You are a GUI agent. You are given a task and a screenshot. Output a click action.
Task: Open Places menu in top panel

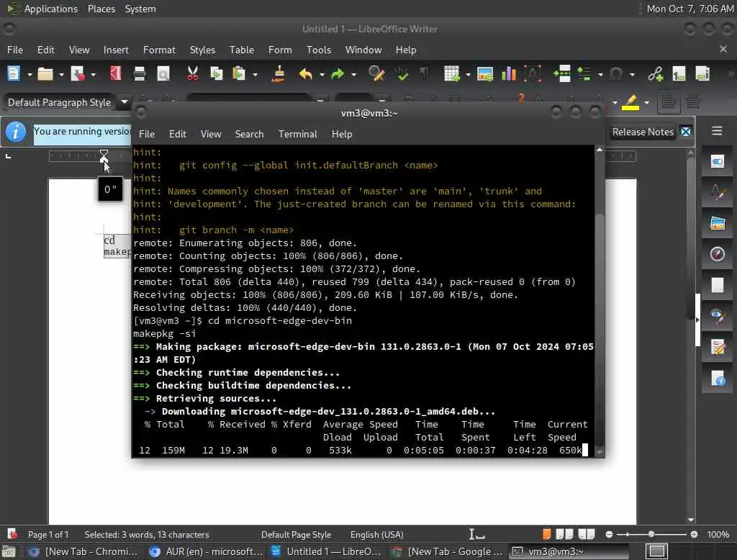click(101, 9)
